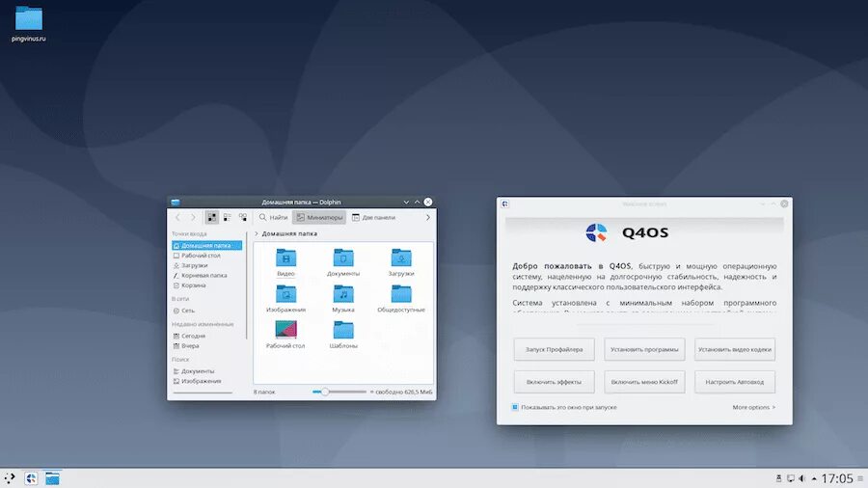Toggle show this window at startup checkbox
The image size is (868, 488).
(515, 407)
